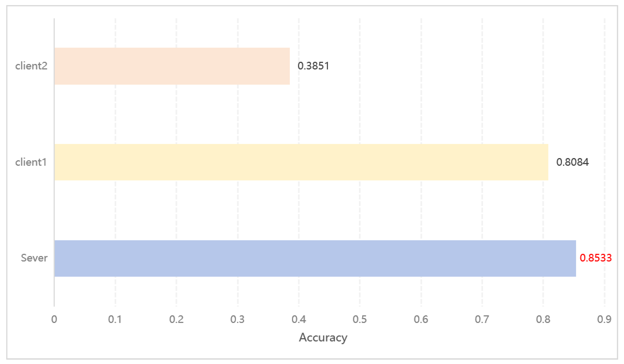Screen dimensions: 624x364
Task: Click the 0 axis tick label
Action: coord(54,319)
